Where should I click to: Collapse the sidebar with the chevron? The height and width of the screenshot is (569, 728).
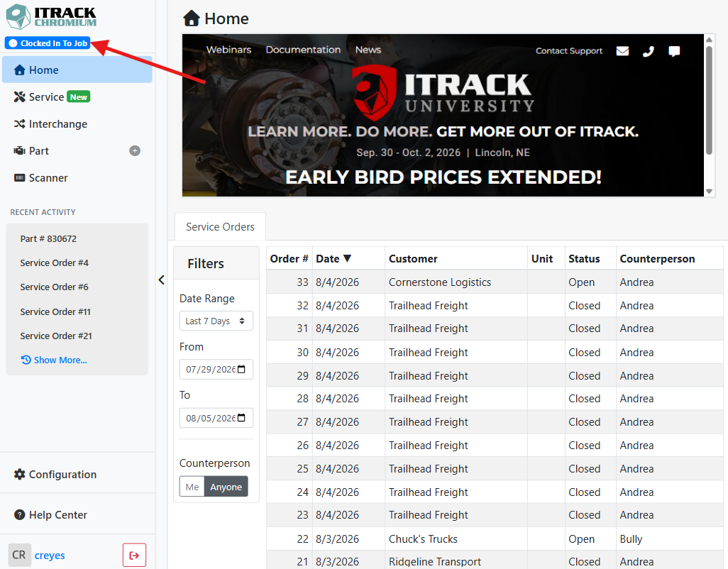click(161, 280)
